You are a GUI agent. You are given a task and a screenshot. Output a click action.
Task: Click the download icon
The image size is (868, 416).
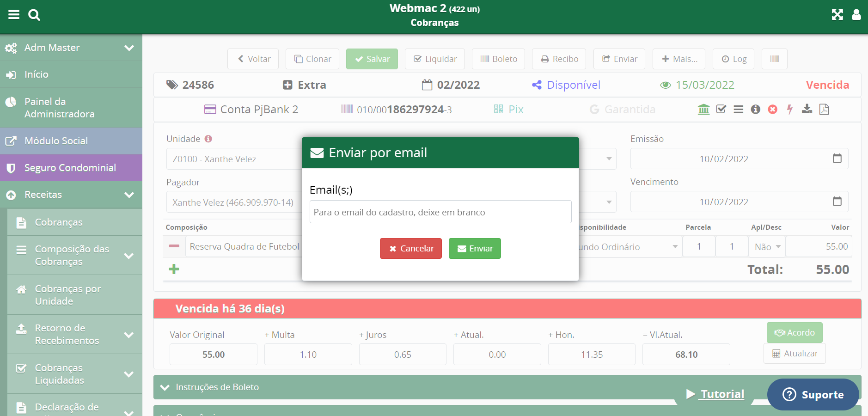tap(807, 109)
